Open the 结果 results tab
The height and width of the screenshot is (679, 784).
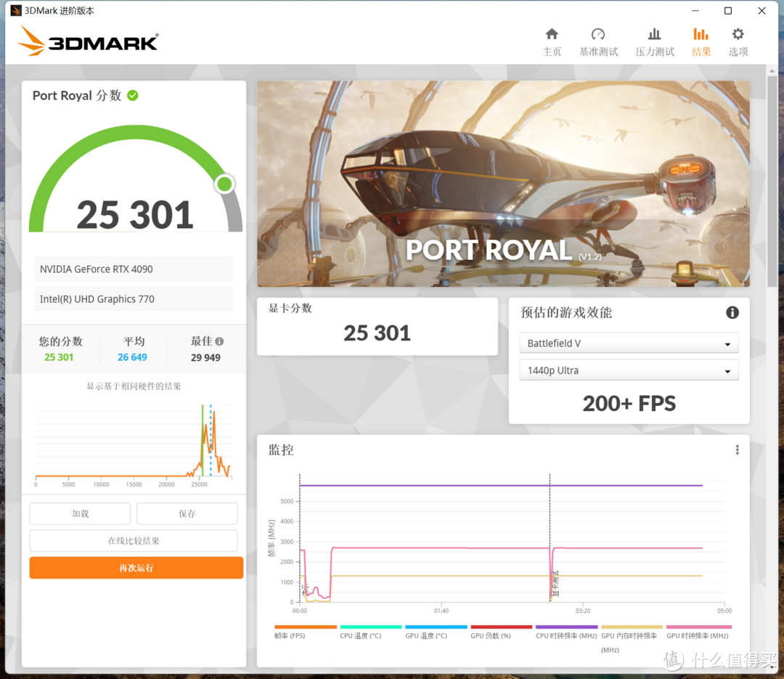701,42
